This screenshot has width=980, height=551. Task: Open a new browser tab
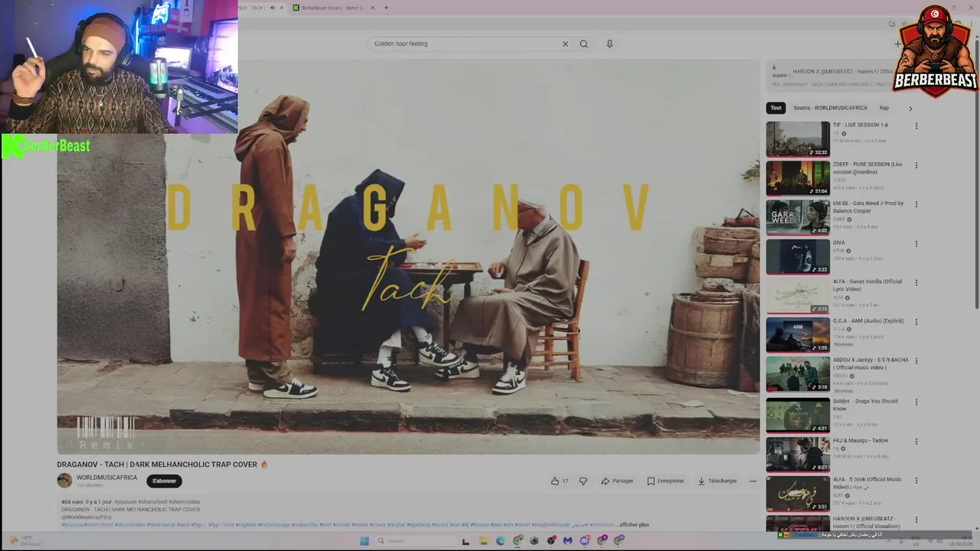(x=386, y=8)
